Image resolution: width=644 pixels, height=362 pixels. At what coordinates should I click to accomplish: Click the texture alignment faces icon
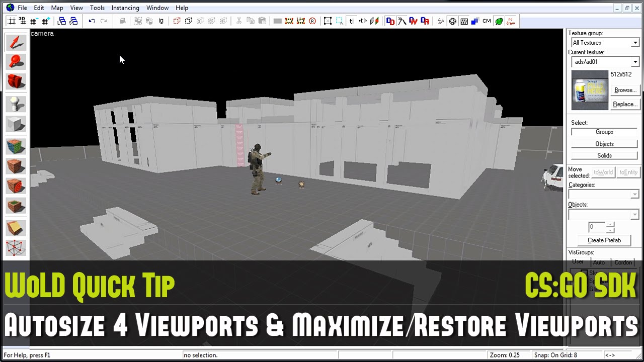[x=374, y=21]
